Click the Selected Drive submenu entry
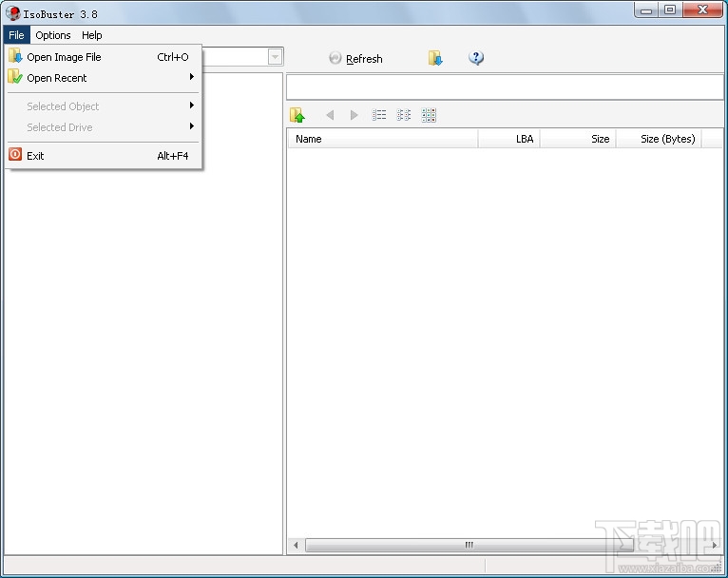The width and height of the screenshot is (728, 578). pyautogui.click(x=104, y=127)
